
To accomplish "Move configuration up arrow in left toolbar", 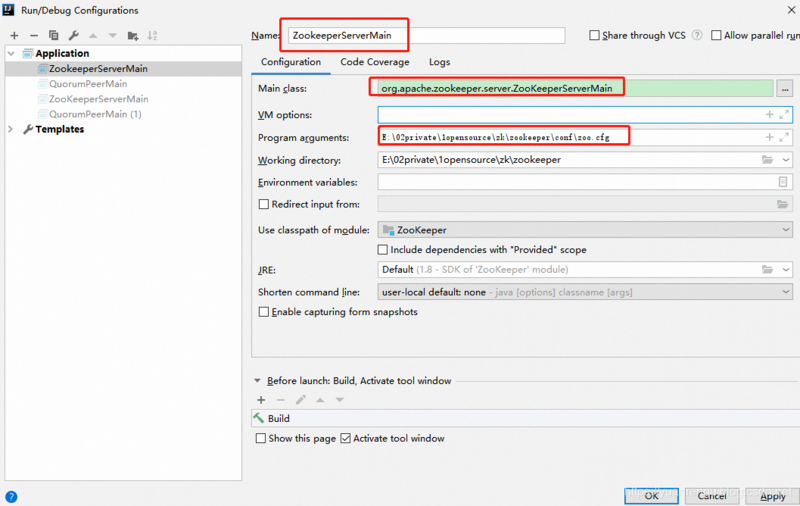I will pyautogui.click(x=93, y=35).
